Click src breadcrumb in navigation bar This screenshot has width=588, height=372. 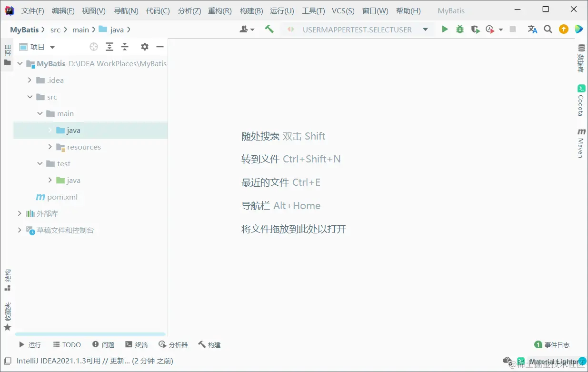[56, 30]
